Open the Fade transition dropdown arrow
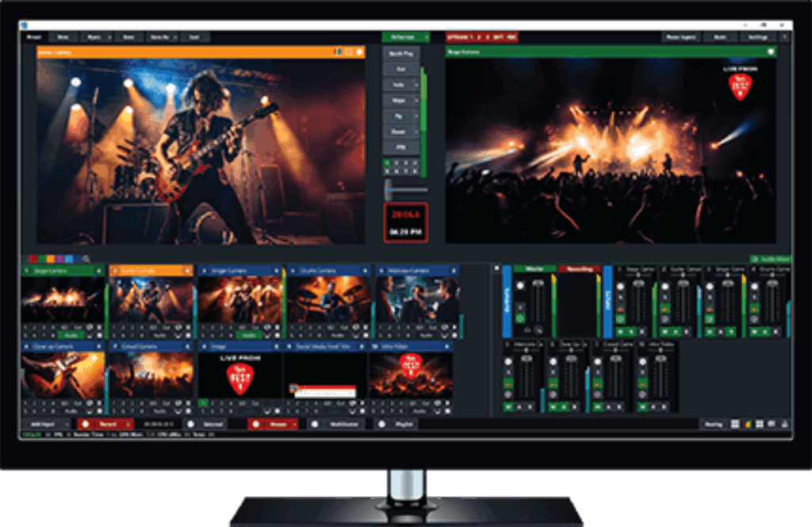The height and width of the screenshot is (527, 812). coord(417,85)
